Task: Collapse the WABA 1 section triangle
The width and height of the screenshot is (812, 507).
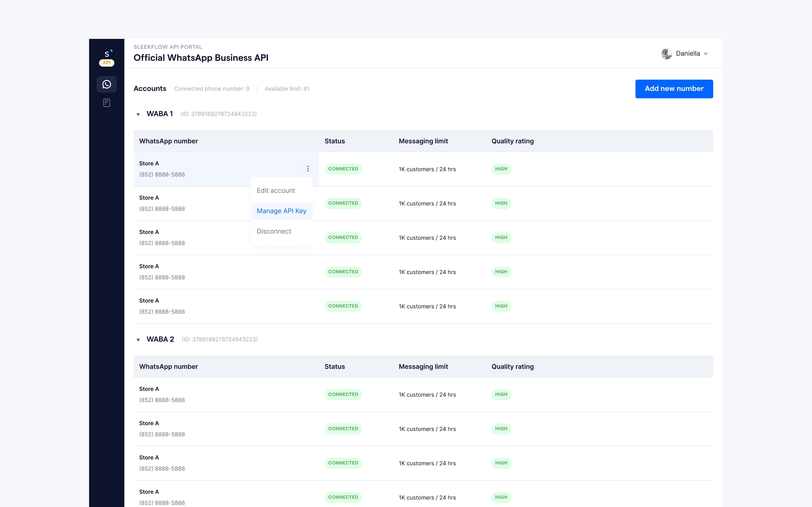Action: coord(138,114)
